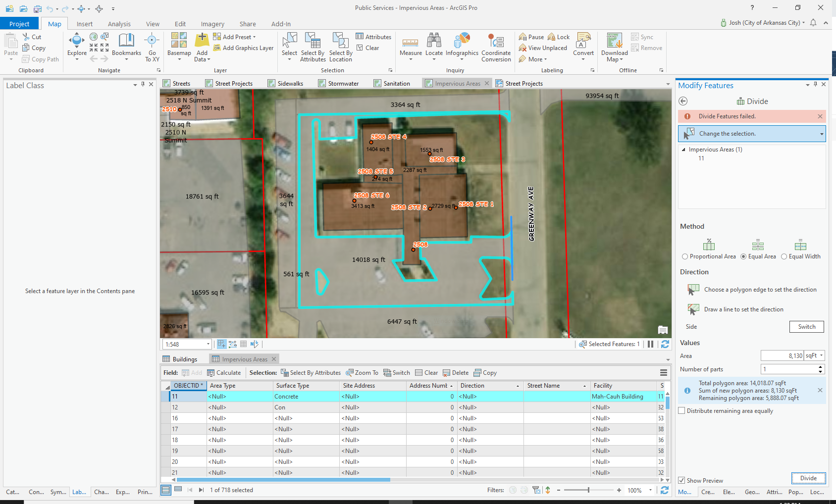
Task: Open Change the selection dropdown
Action: pos(822,134)
